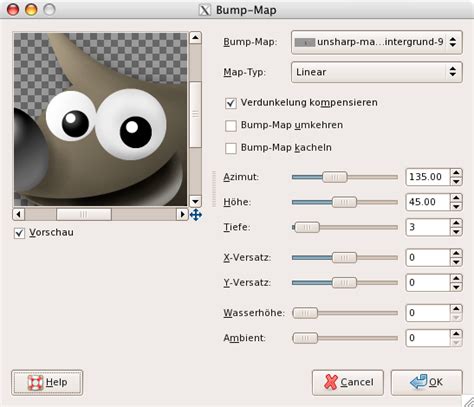The image size is (474, 407).
Task: Increase Höhe value with up spinner arrow
Action: coord(456,198)
